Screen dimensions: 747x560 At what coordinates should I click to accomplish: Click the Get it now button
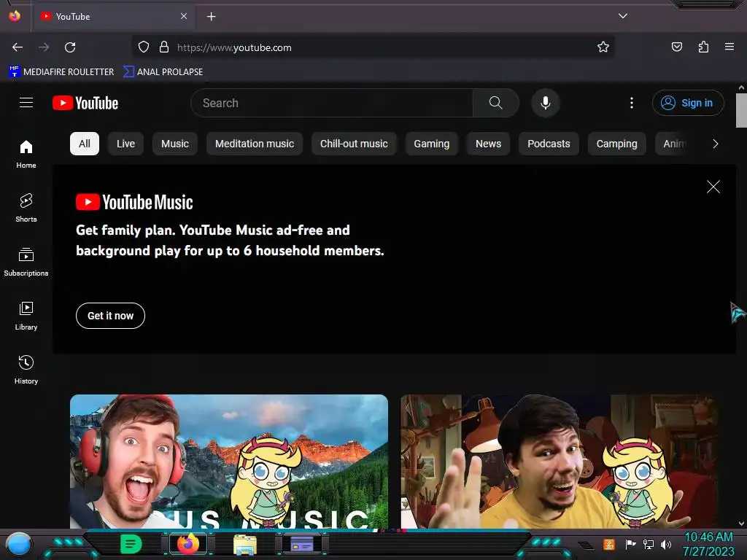111,316
